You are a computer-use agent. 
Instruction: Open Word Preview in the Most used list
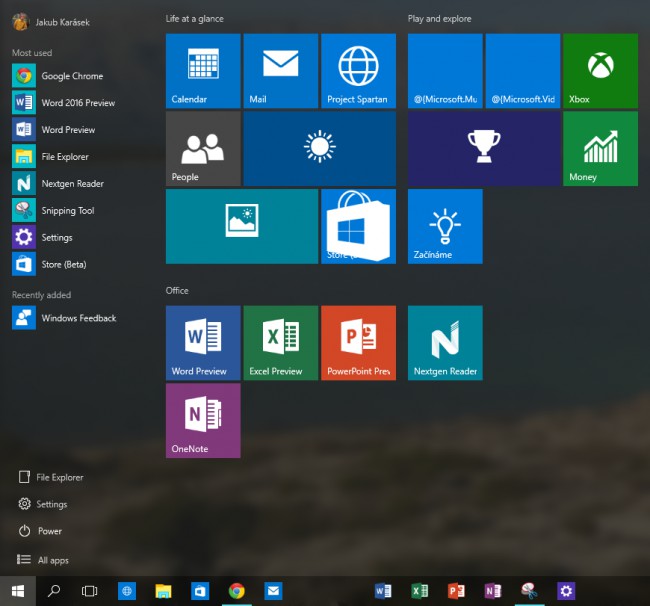(54, 130)
